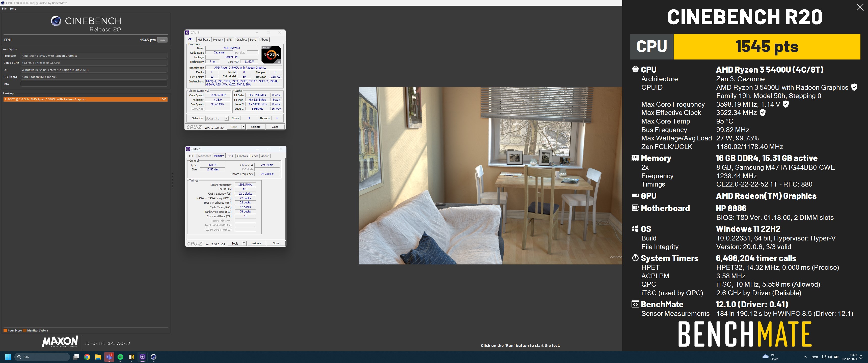Open the Cinebench Help menu
Screen dimensions: 868x363
coord(13,9)
